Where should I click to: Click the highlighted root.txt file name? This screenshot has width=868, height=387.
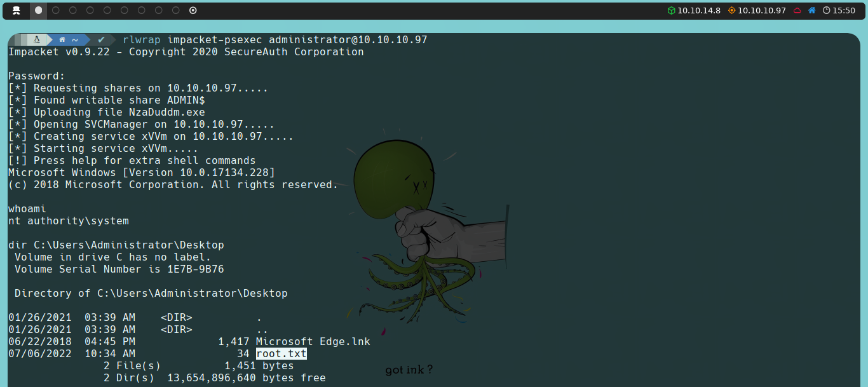click(281, 353)
